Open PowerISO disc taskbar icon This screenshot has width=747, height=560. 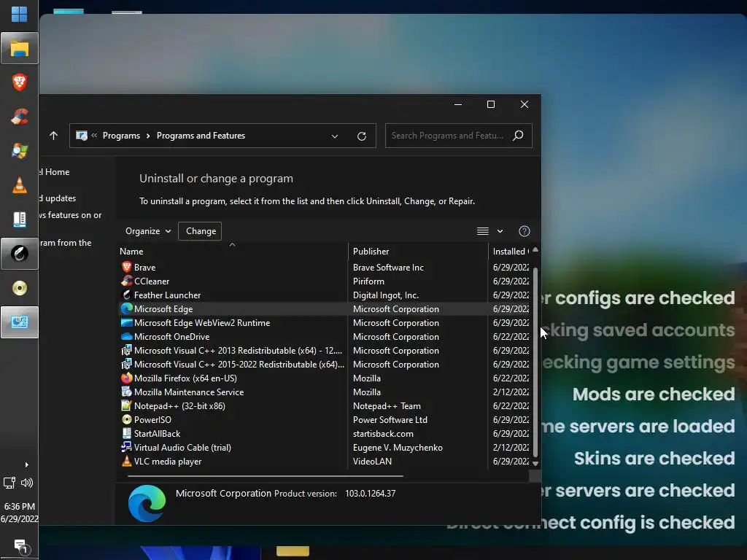click(x=20, y=287)
